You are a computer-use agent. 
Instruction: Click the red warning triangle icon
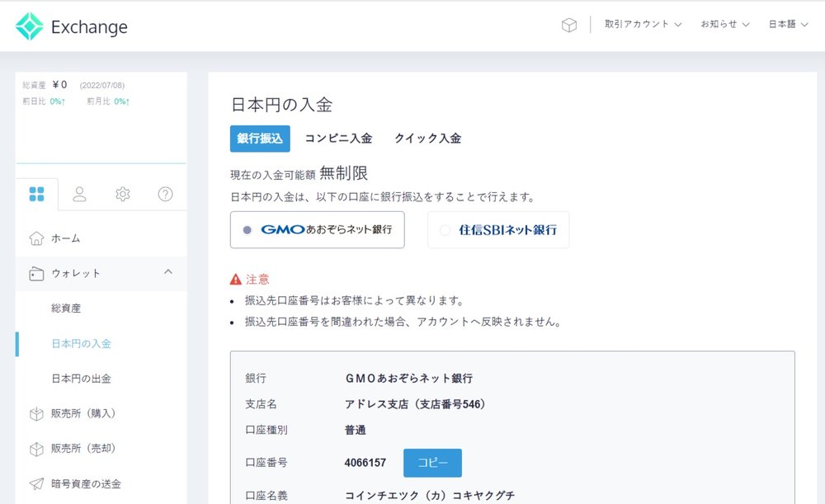[x=236, y=280]
